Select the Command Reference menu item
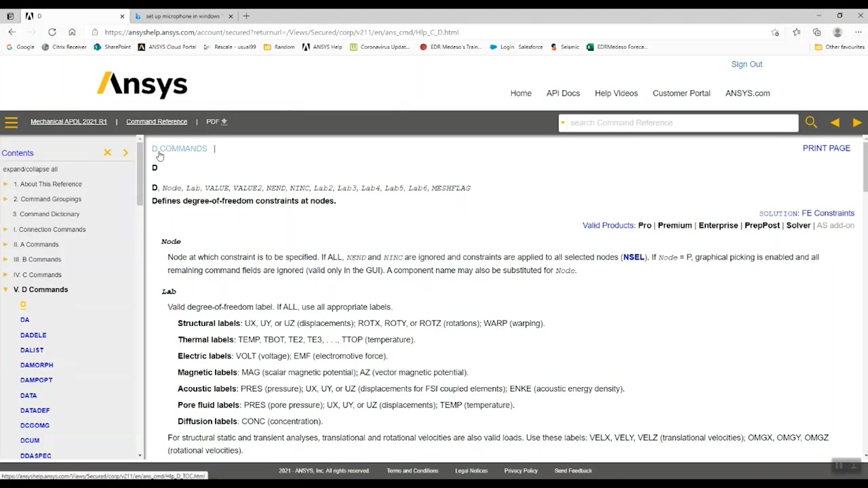This screenshot has height=488, width=868. (x=157, y=121)
